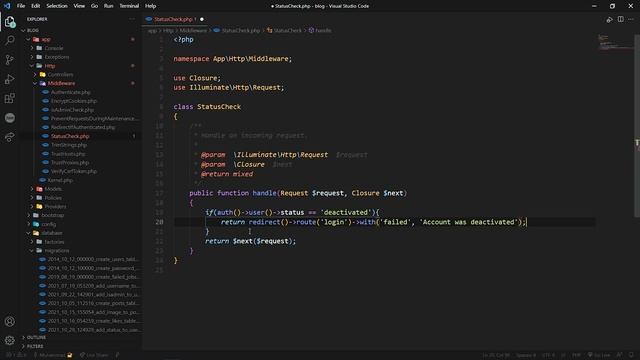This screenshot has height=360, width=640.
Task: Expand the FILTERS section
Action: pos(34,346)
